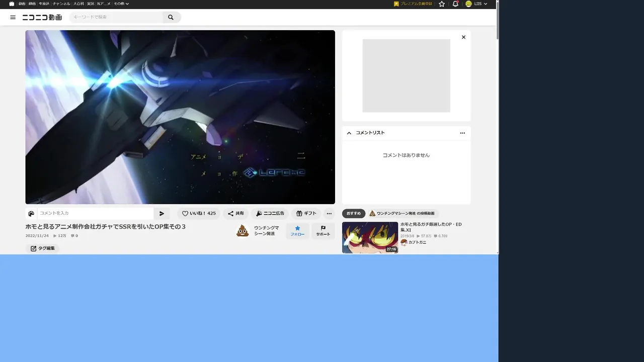Click the gray ad placeholder
The image size is (644, 362).
[406, 76]
